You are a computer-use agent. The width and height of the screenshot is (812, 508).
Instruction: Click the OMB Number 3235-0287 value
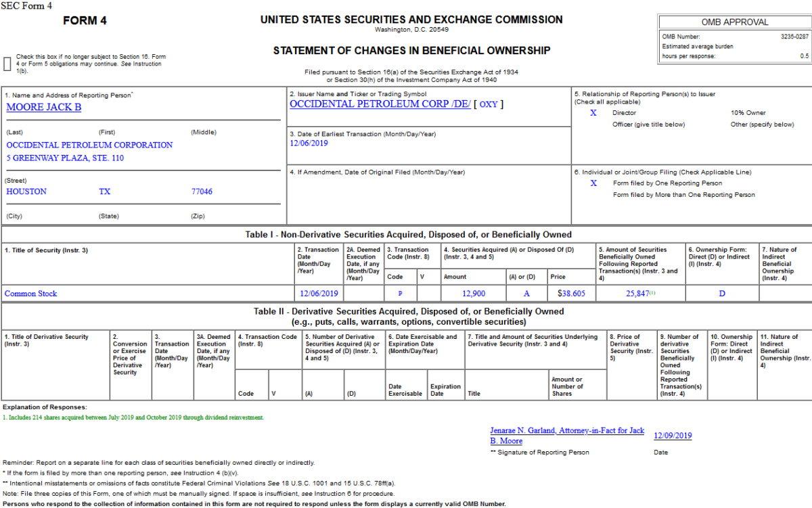[x=794, y=37]
